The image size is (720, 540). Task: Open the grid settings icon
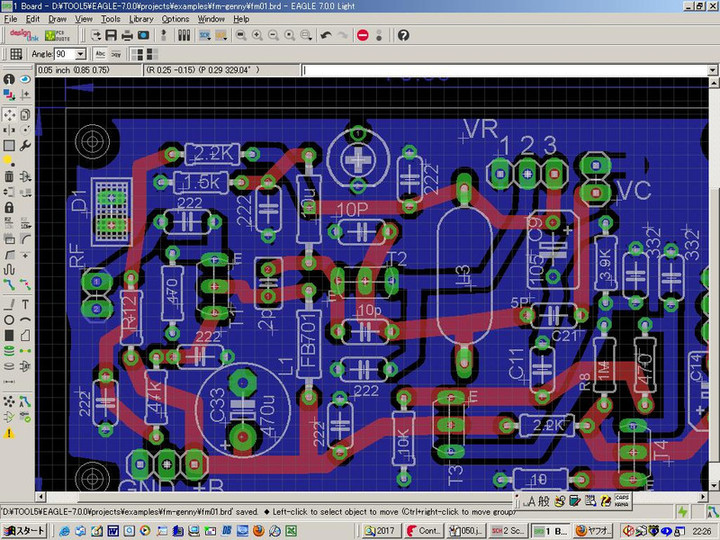[16, 54]
